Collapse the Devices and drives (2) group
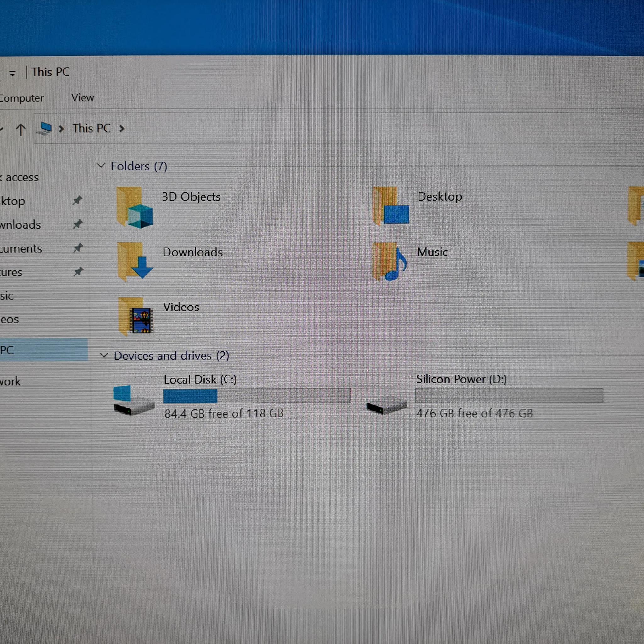The width and height of the screenshot is (644, 644). 104,355
